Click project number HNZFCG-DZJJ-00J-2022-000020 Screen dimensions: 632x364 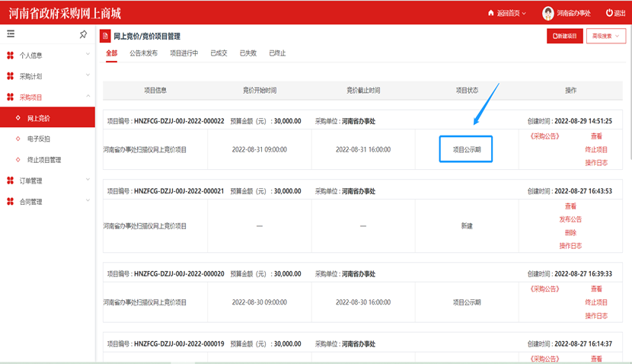point(179,273)
